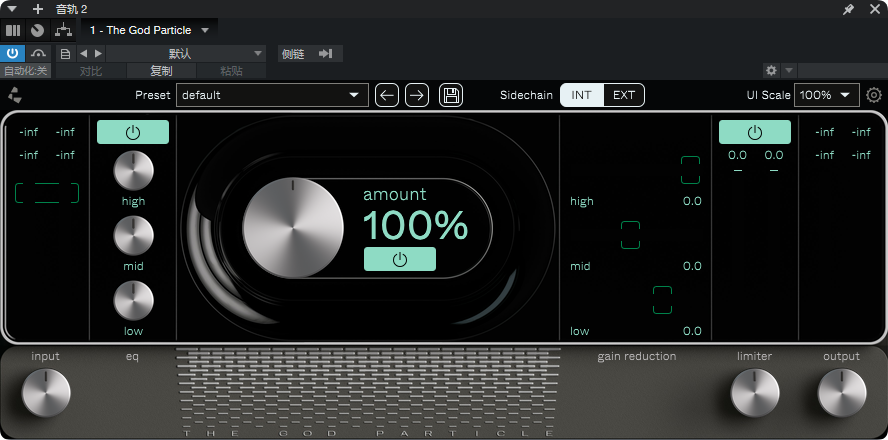
Task: Open the mixer channel view icon
Action: pos(12,30)
